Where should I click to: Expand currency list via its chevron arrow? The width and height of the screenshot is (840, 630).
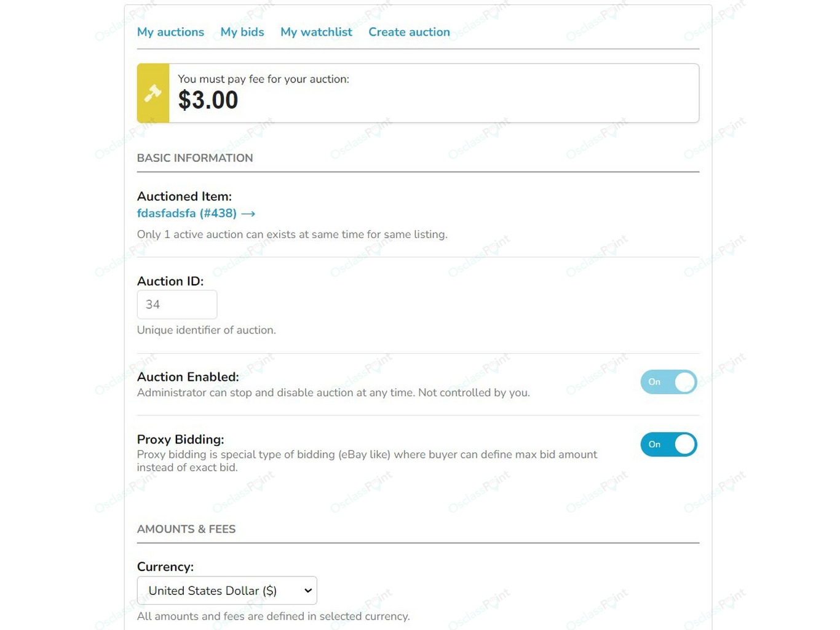(308, 591)
